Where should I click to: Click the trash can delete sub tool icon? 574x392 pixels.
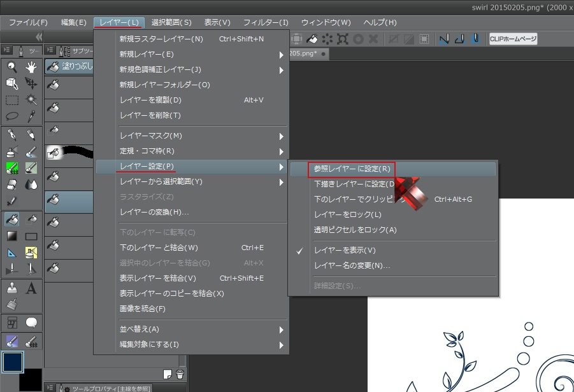pos(180,374)
